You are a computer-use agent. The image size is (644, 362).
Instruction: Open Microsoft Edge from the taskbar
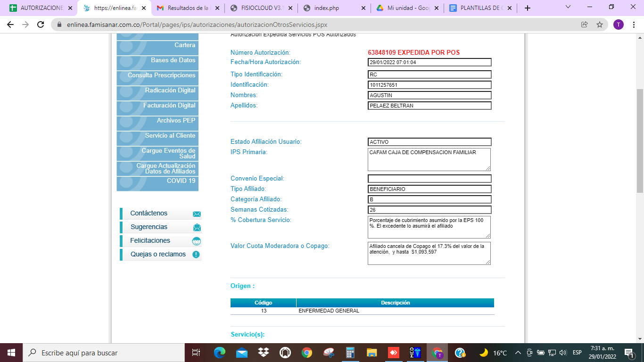tap(220, 353)
